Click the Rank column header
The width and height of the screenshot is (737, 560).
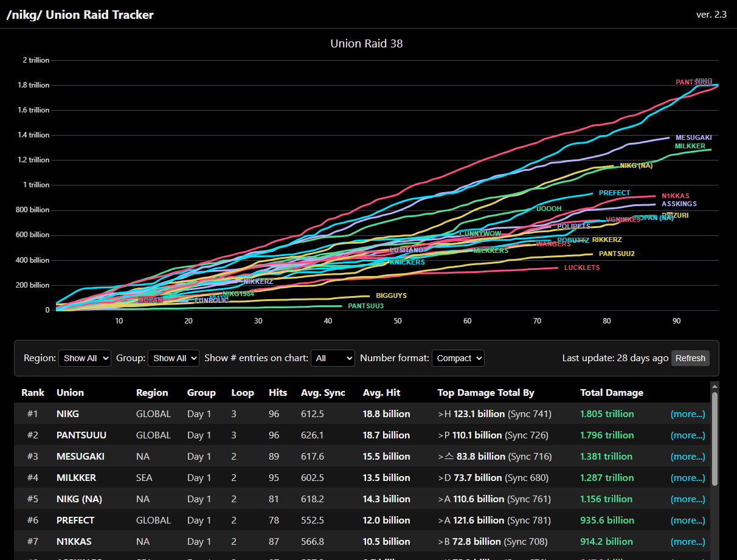point(33,393)
